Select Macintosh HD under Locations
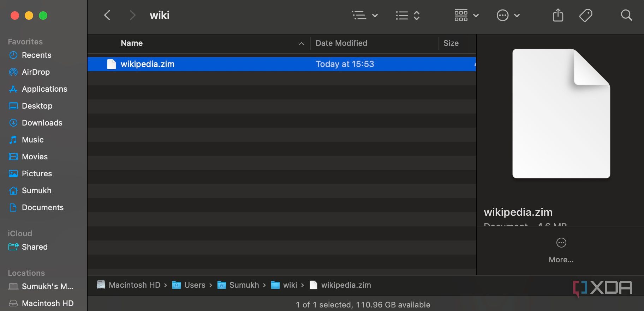Viewport: 644px width, 311px height. point(48,303)
